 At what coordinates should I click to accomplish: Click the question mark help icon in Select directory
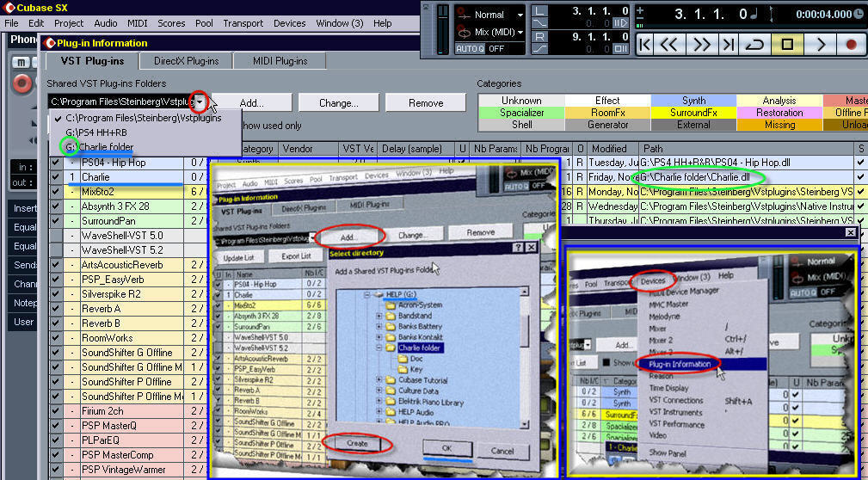pyautogui.click(x=518, y=247)
